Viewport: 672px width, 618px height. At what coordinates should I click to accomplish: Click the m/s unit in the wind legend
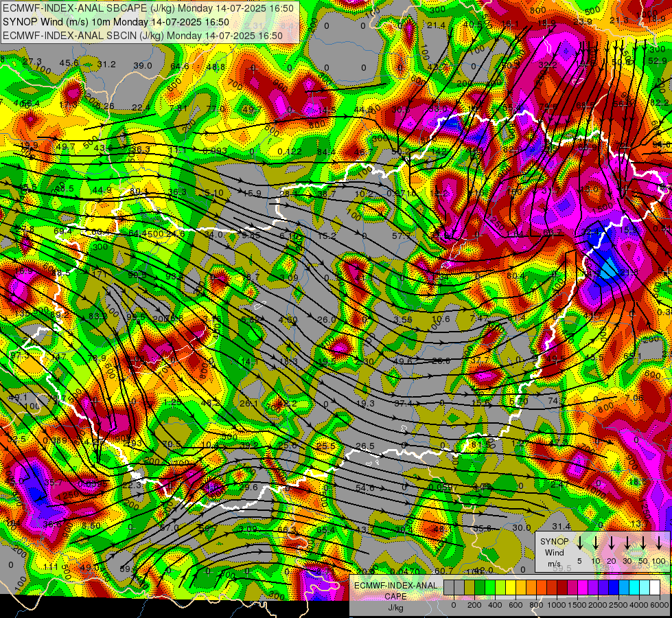tap(554, 563)
